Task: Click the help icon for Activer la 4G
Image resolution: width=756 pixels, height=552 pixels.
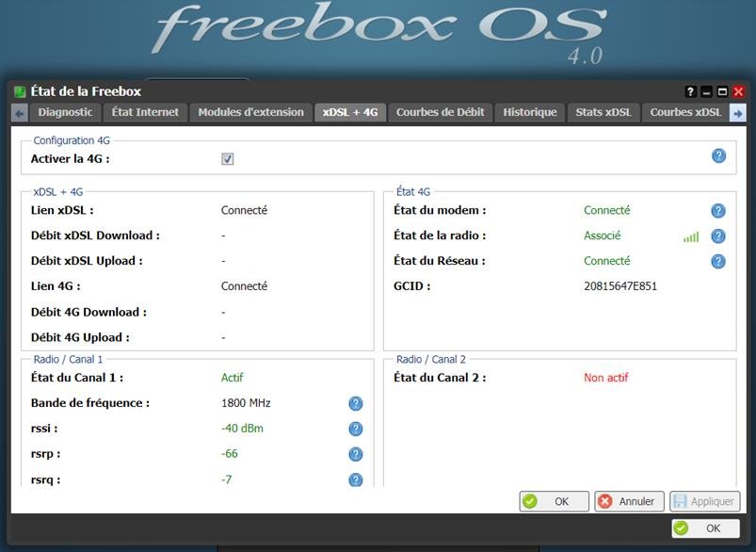Action: 718,155
